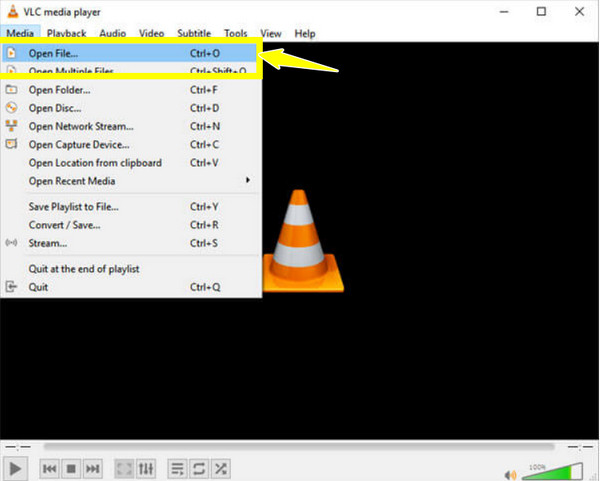The image size is (600, 481).
Task: Select Stream... menu entry
Action: click(x=131, y=243)
